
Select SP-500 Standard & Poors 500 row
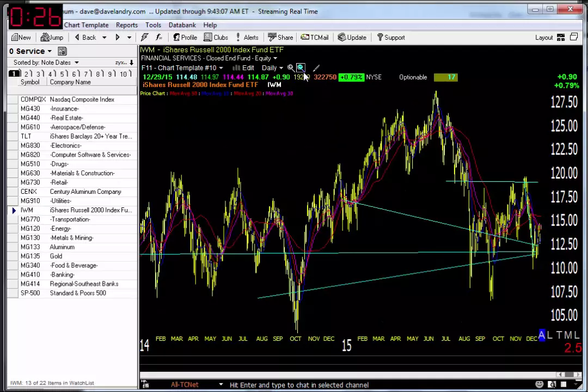coord(72,293)
